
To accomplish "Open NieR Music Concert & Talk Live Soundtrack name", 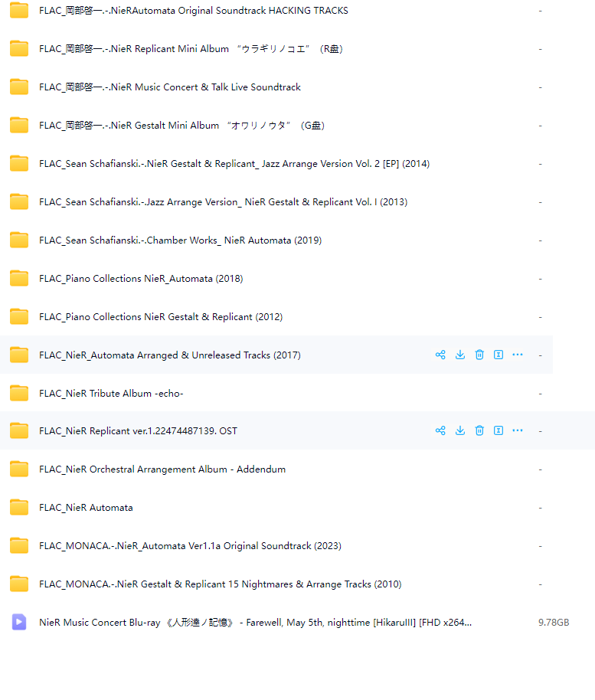I will click(170, 87).
